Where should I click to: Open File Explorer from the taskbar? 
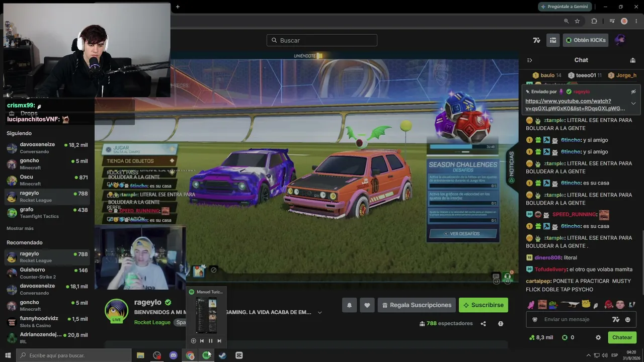pyautogui.click(x=140, y=355)
